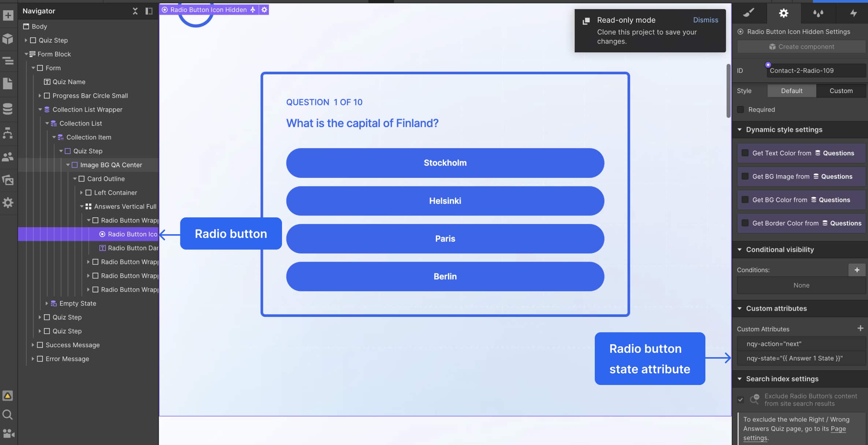Toggle Exclude Radio Button's content from search checkbox
The height and width of the screenshot is (445, 868).
click(x=741, y=400)
